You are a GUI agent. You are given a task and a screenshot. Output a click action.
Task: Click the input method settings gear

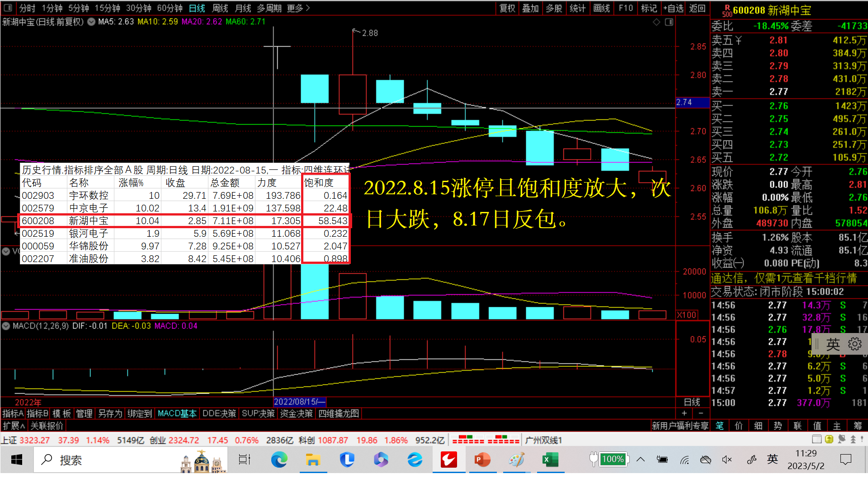[x=854, y=344]
